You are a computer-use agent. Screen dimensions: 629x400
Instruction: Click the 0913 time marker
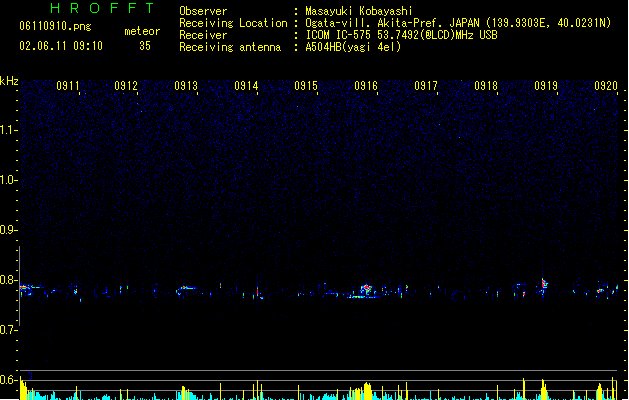click(186, 86)
